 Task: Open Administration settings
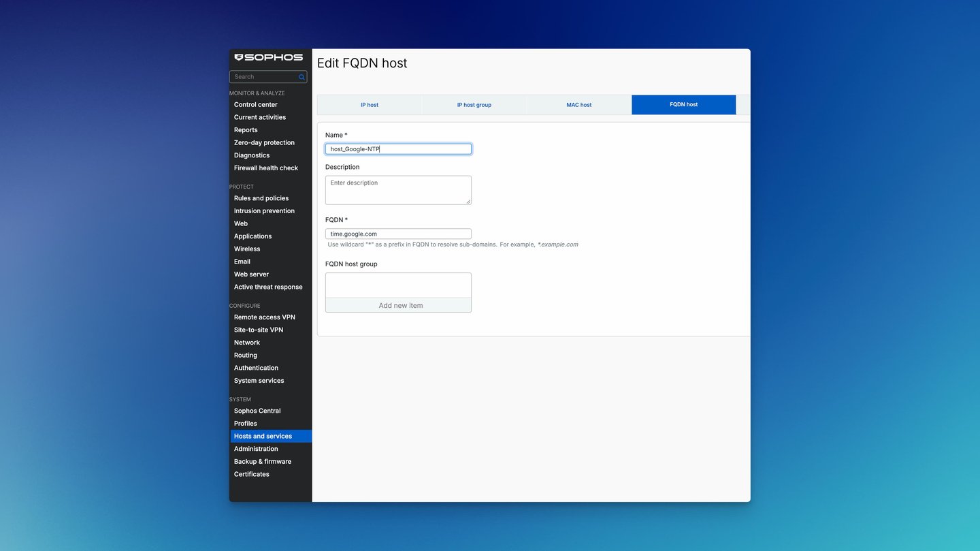click(256, 449)
